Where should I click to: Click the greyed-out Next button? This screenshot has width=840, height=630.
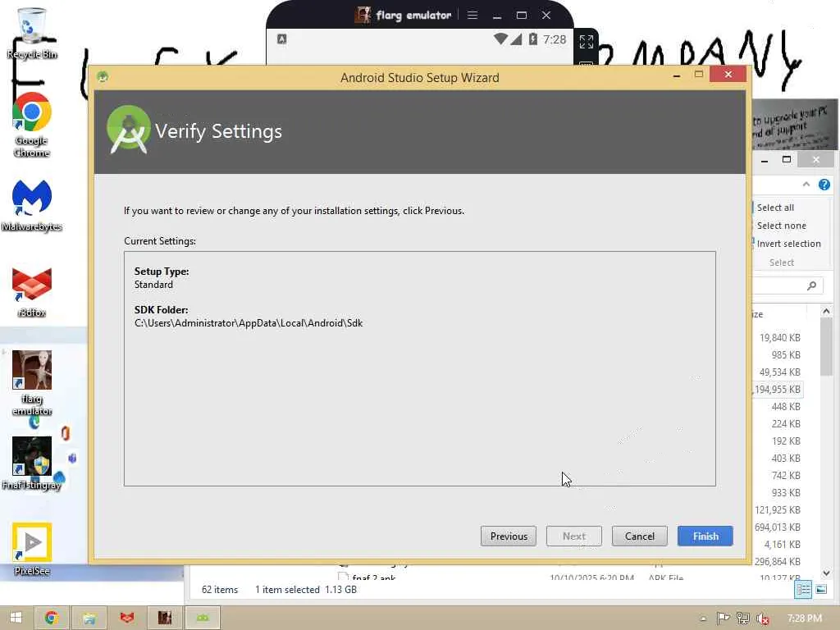573,536
